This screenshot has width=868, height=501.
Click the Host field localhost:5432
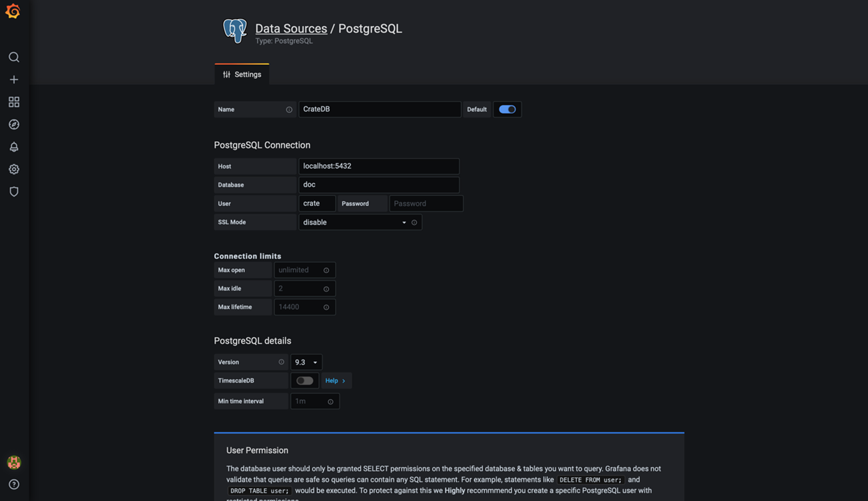(x=379, y=166)
